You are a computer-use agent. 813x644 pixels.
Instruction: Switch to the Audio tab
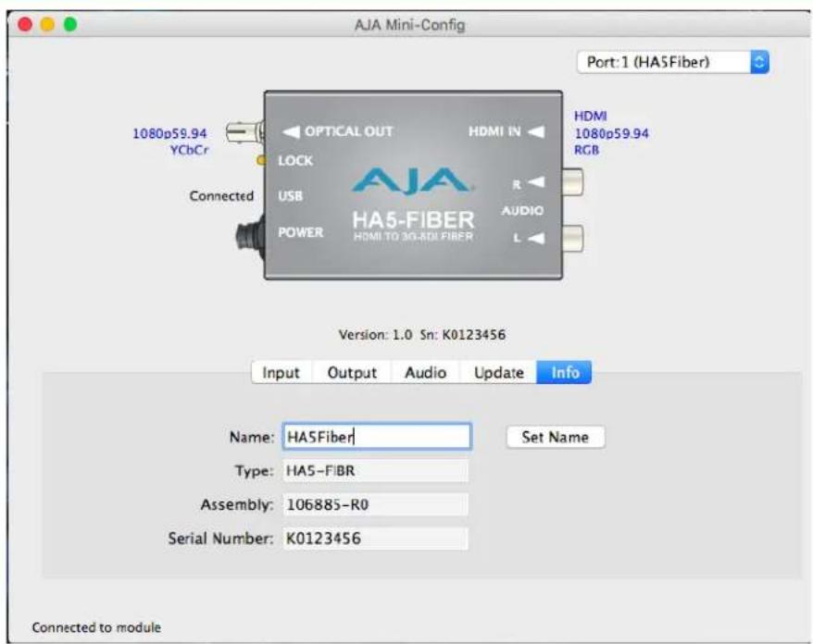(x=426, y=373)
